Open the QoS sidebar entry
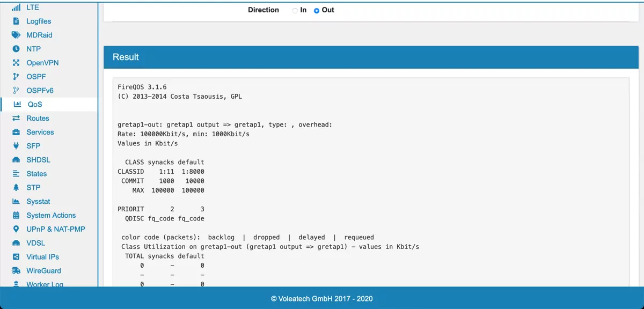 (x=35, y=105)
